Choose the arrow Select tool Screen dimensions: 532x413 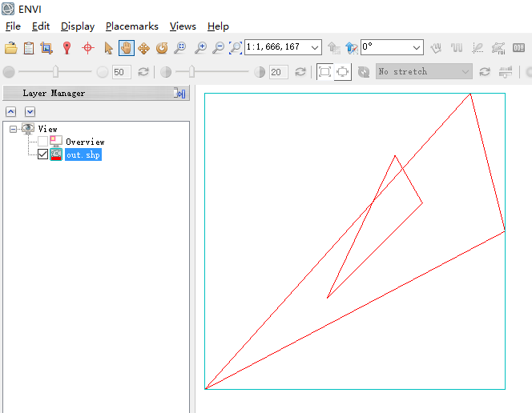coord(108,48)
